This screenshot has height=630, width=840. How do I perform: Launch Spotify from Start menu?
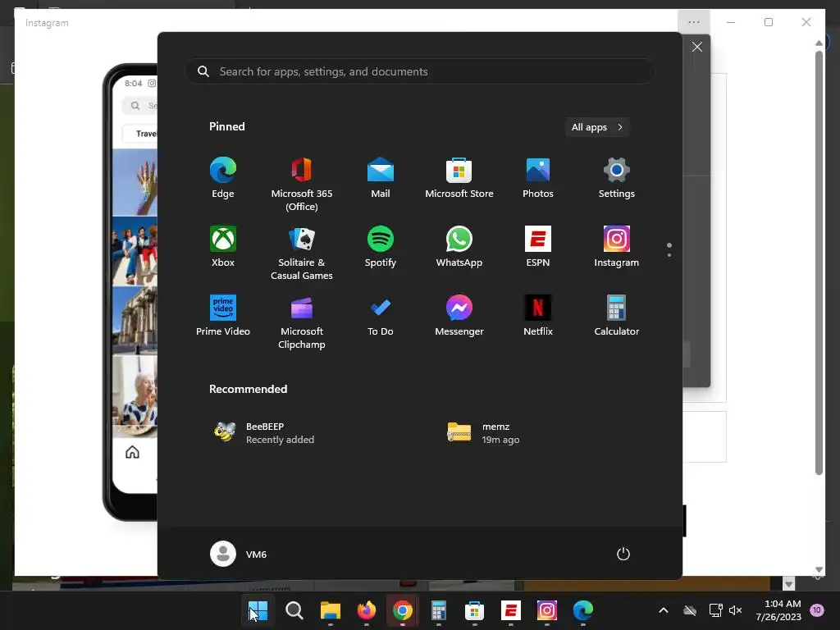click(381, 247)
